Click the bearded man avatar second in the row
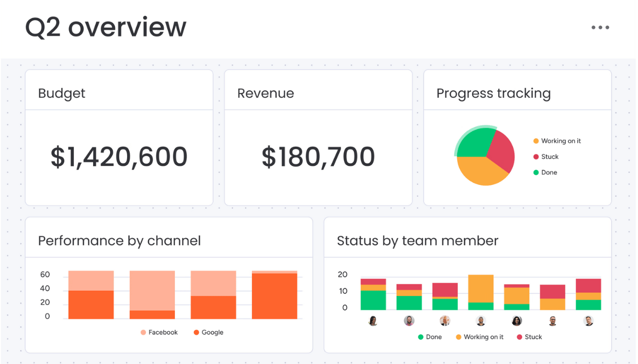This screenshot has width=638, height=364. click(409, 321)
